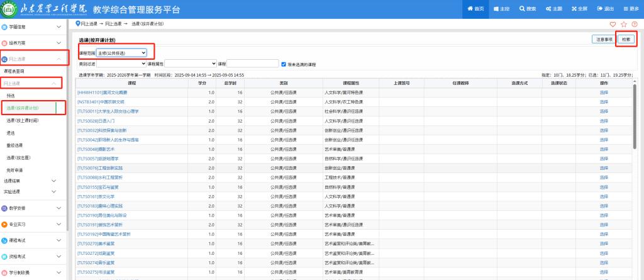Open the 类别过滤 dropdown
This screenshot has width=644, height=280.
tap(121, 64)
